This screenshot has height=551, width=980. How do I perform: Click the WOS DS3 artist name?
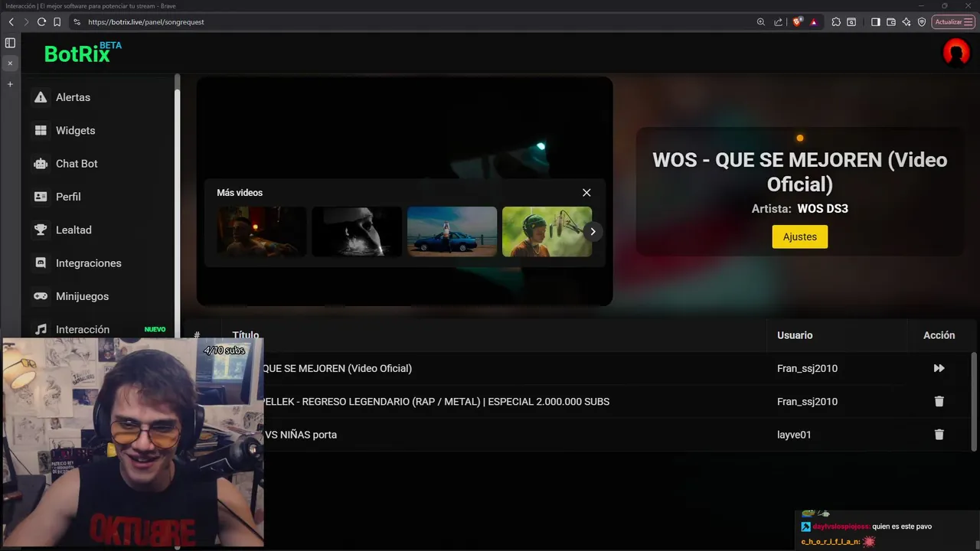pos(822,208)
